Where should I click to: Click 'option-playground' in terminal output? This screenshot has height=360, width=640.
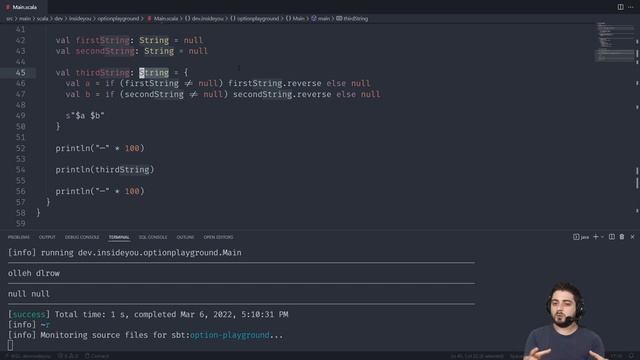click(x=230, y=335)
